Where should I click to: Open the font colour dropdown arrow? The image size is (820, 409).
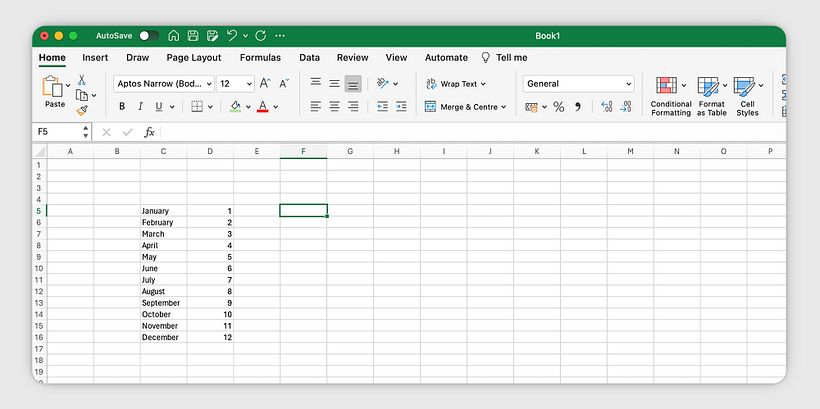tap(276, 107)
